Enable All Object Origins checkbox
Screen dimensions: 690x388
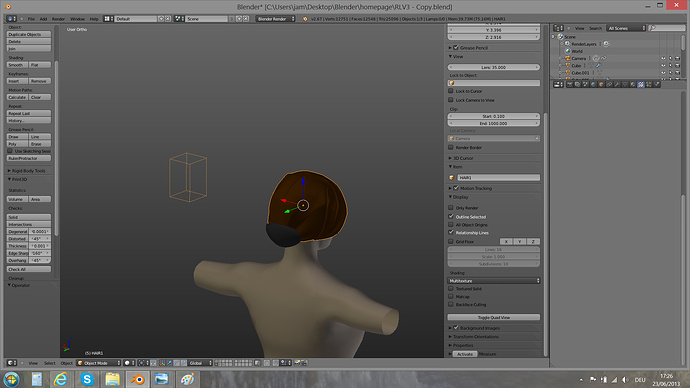(451, 224)
